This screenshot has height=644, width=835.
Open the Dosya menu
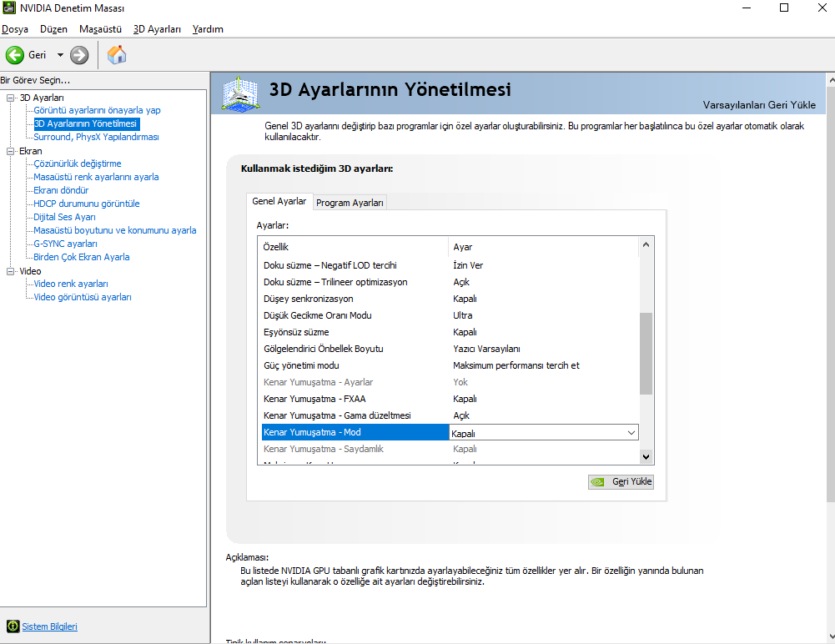pyautogui.click(x=15, y=29)
